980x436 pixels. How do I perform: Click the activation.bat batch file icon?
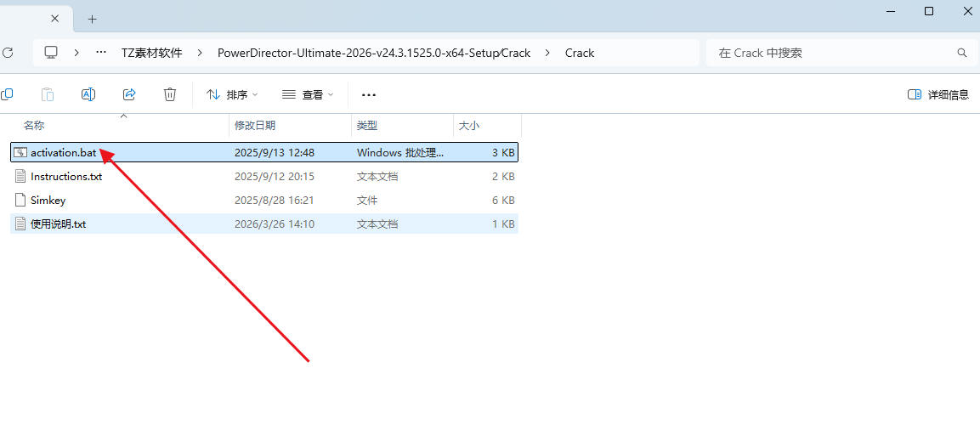pos(20,152)
